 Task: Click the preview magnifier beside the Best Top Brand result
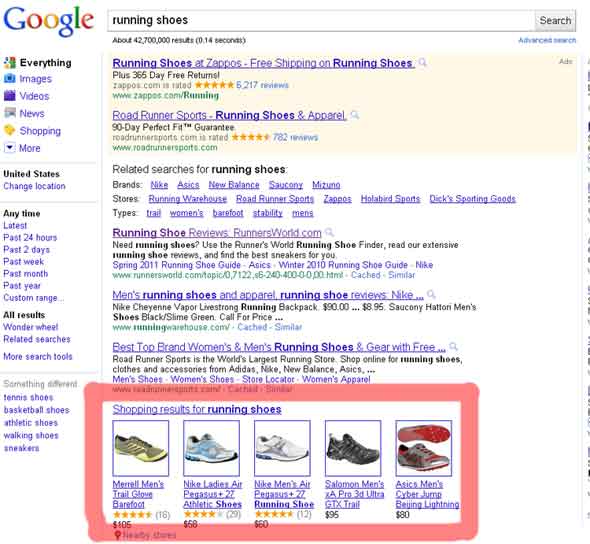pos(453,346)
